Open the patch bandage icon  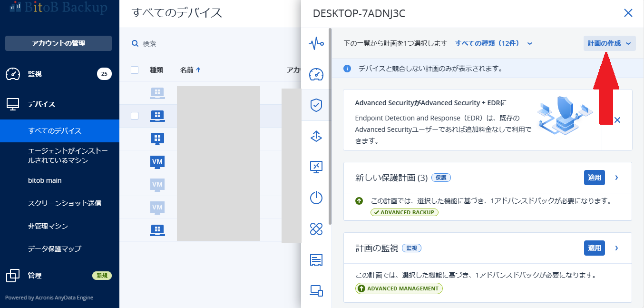point(316,229)
